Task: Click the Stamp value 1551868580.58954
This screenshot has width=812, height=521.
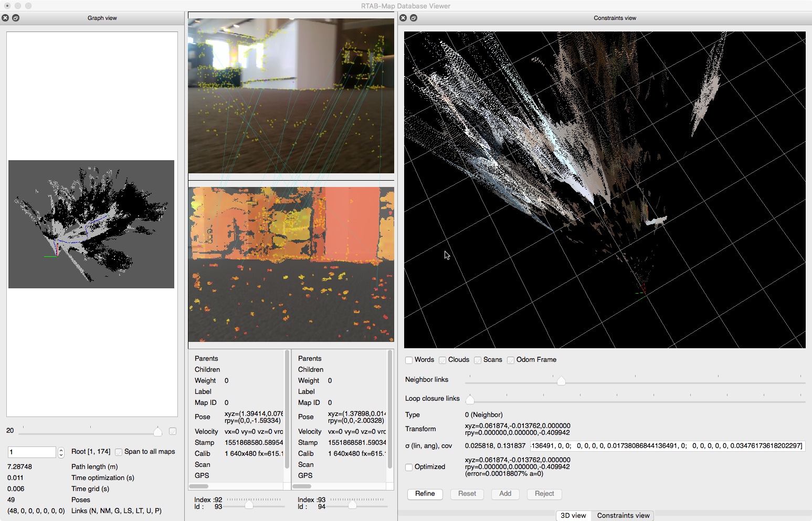Action: 254,443
